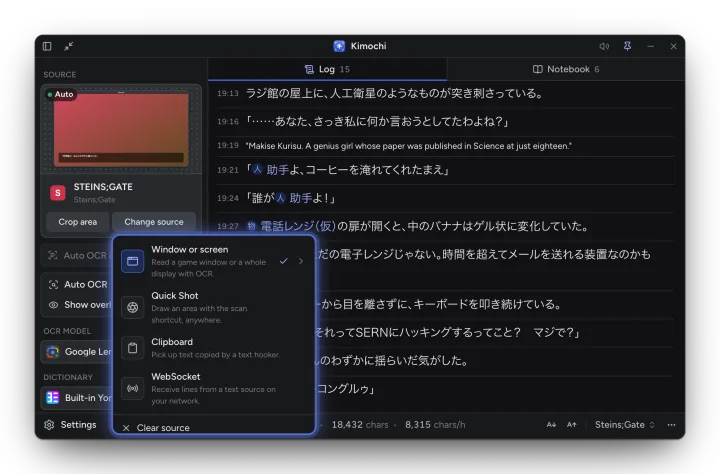Image resolution: width=720 pixels, height=474 pixels.
Task: Click the Window or screen icon
Action: coord(133,261)
